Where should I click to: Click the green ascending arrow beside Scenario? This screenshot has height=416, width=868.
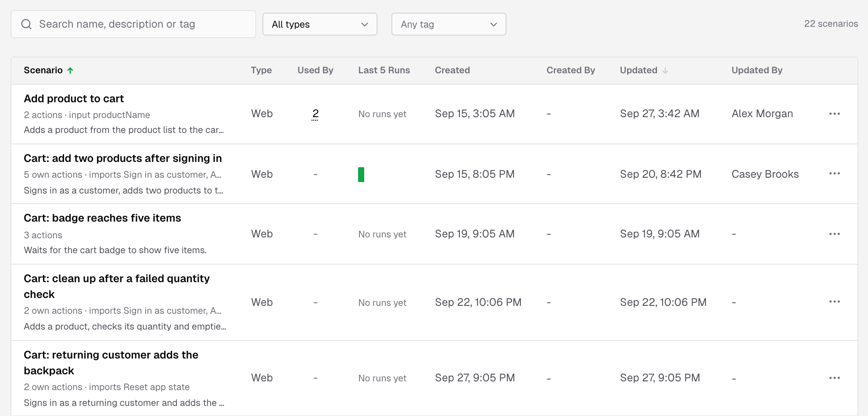click(x=70, y=70)
